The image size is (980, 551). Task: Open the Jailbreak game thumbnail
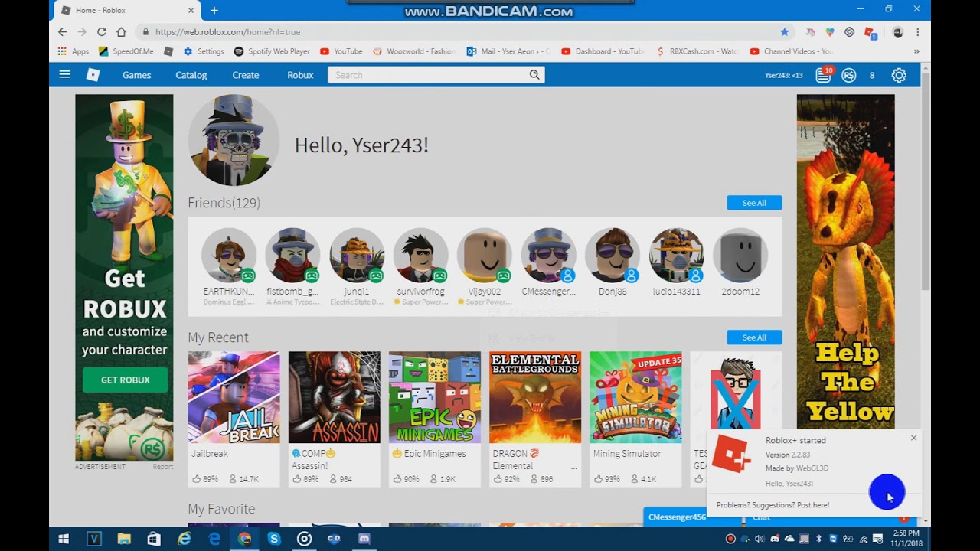[234, 397]
